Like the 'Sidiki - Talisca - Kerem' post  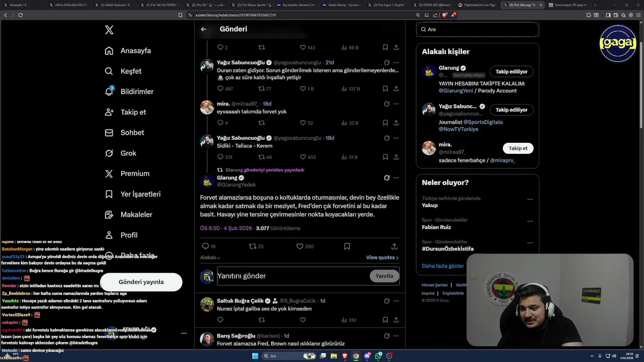(303, 157)
